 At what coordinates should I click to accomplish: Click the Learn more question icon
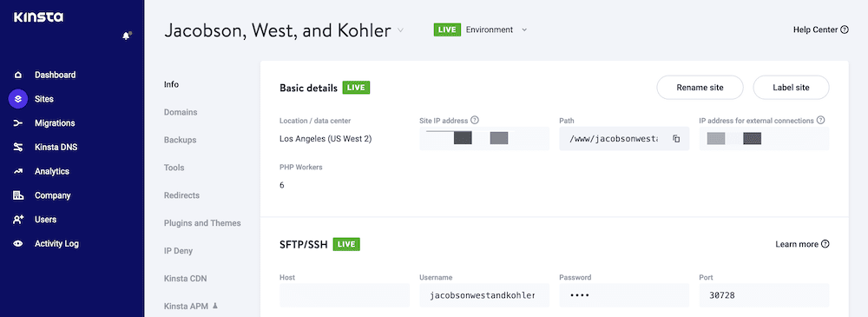coord(825,244)
